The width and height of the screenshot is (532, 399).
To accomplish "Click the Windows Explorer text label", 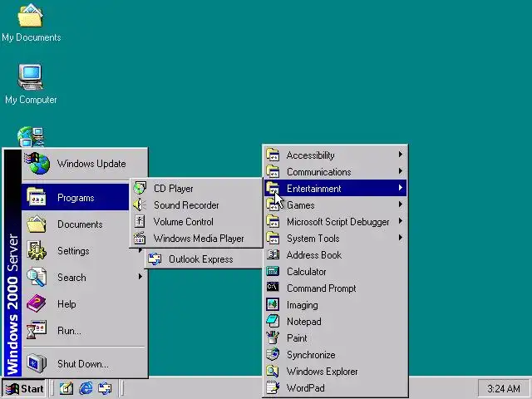I will [x=322, y=372].
